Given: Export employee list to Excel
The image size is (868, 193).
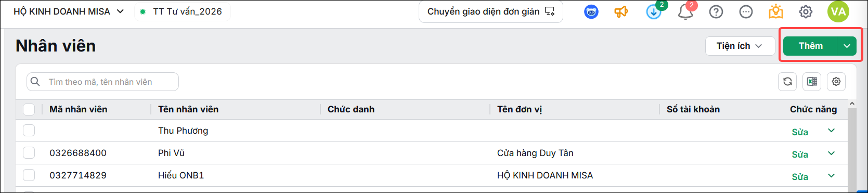Looking at the screenshot, I should 812,82.
